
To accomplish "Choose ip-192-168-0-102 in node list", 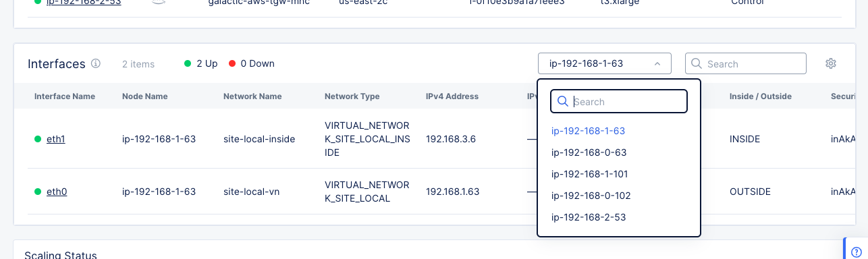I will point(591,196).
